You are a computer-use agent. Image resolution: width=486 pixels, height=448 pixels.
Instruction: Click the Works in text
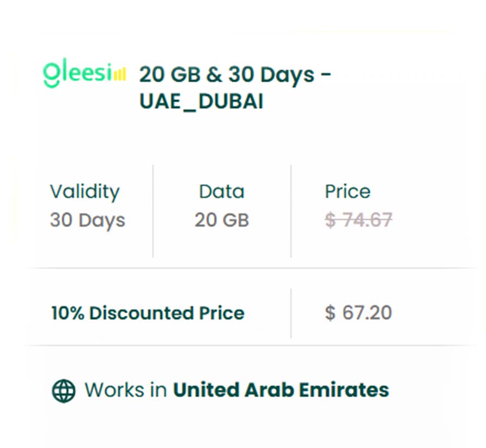[126, 390]
